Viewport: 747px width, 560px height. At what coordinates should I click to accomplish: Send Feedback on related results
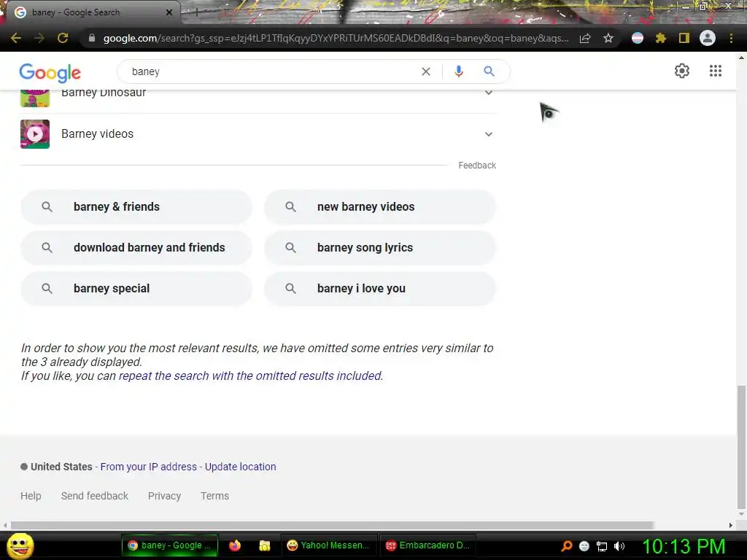click(477, 166)
